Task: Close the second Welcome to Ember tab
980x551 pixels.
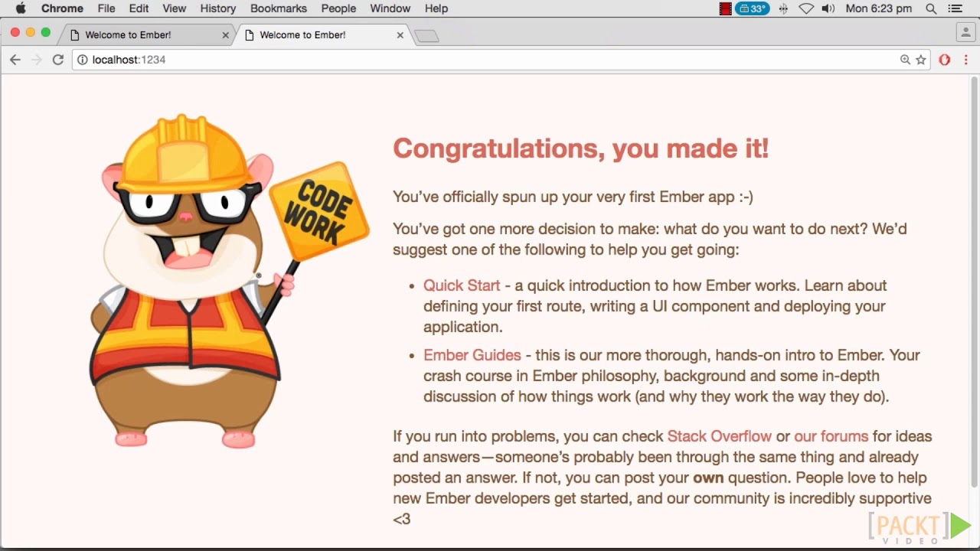Action: click(x=400, y=35)
